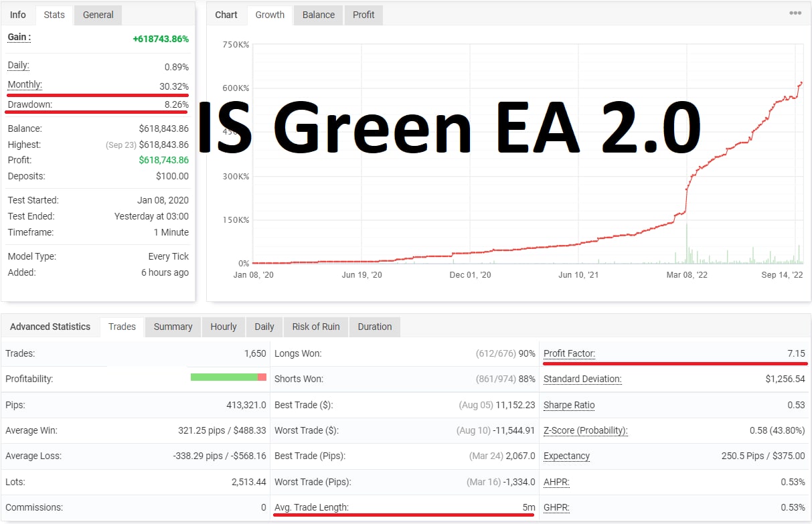Switch chart to Balance view
Image resolution: width=812 pixels, height=524 pixels.
(x=318, y=15)
